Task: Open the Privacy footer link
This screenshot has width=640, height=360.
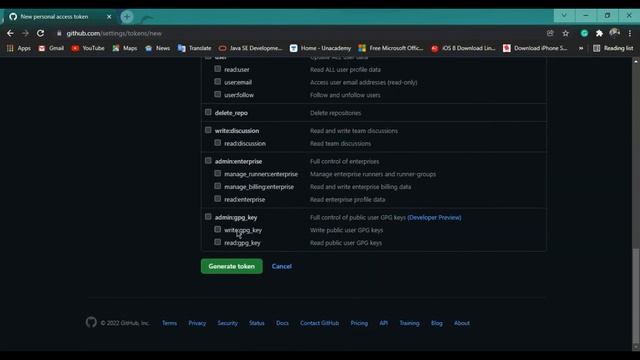Action: click(197, 323)
